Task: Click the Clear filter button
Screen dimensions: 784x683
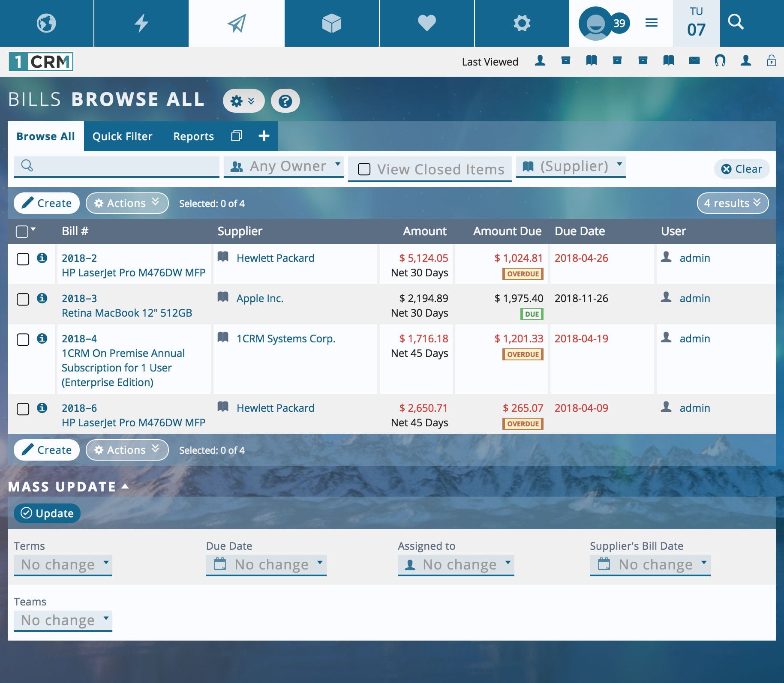Action: (x=742, y=169)
